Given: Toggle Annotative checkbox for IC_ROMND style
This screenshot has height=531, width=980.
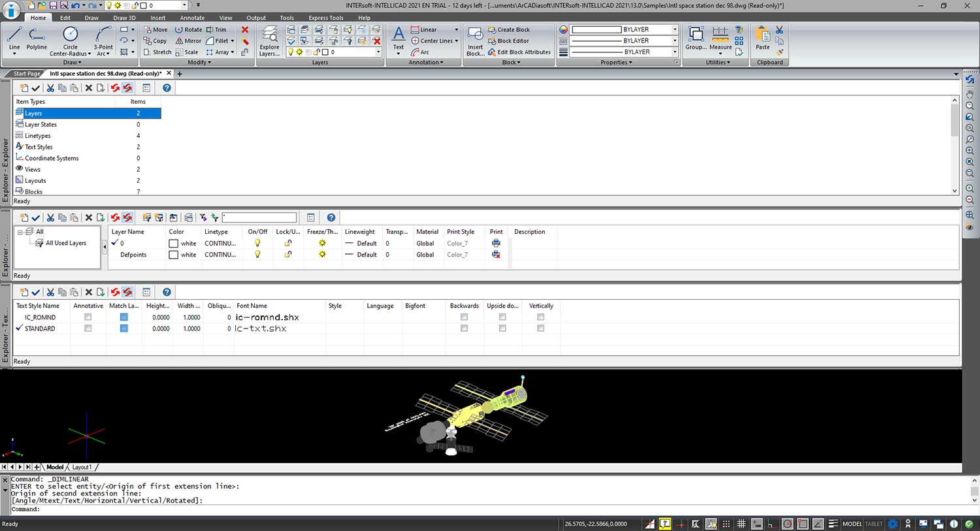Looking at the screenshot, I should point(88,317).
